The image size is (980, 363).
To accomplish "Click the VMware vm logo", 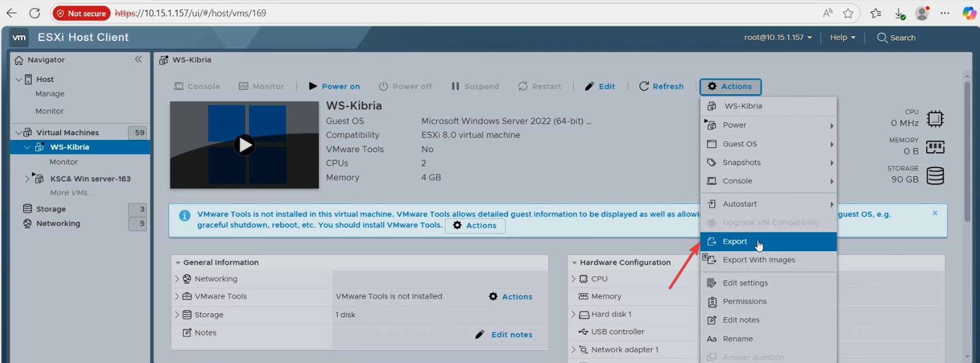I will 19,37.
